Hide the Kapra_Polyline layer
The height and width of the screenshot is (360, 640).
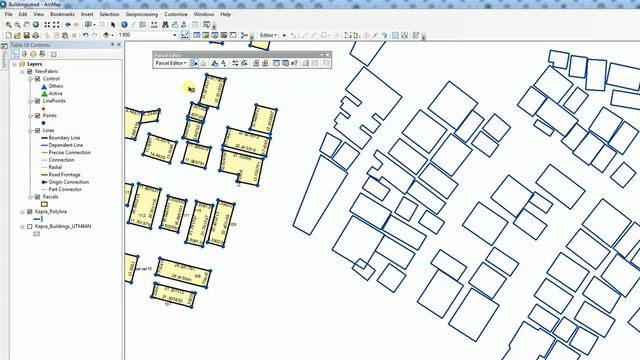point(29,212)
